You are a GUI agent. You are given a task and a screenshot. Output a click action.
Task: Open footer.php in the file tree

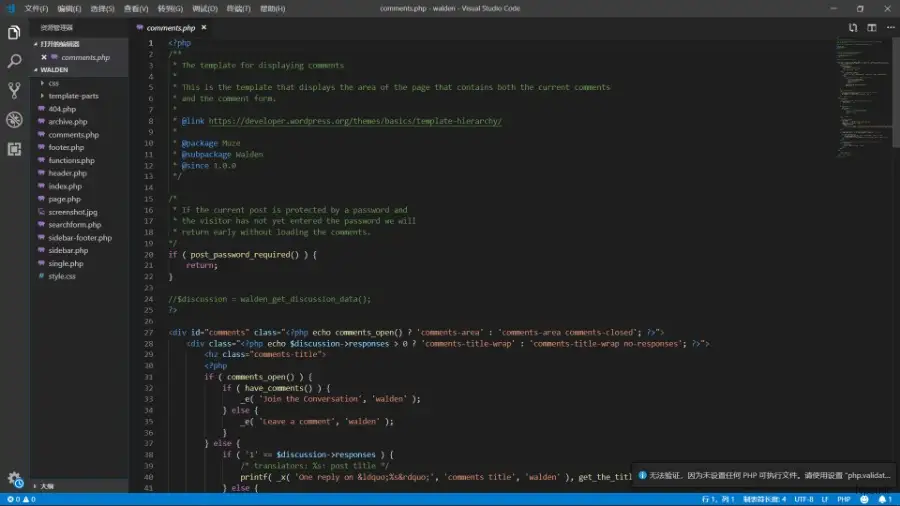click(66, 147)
